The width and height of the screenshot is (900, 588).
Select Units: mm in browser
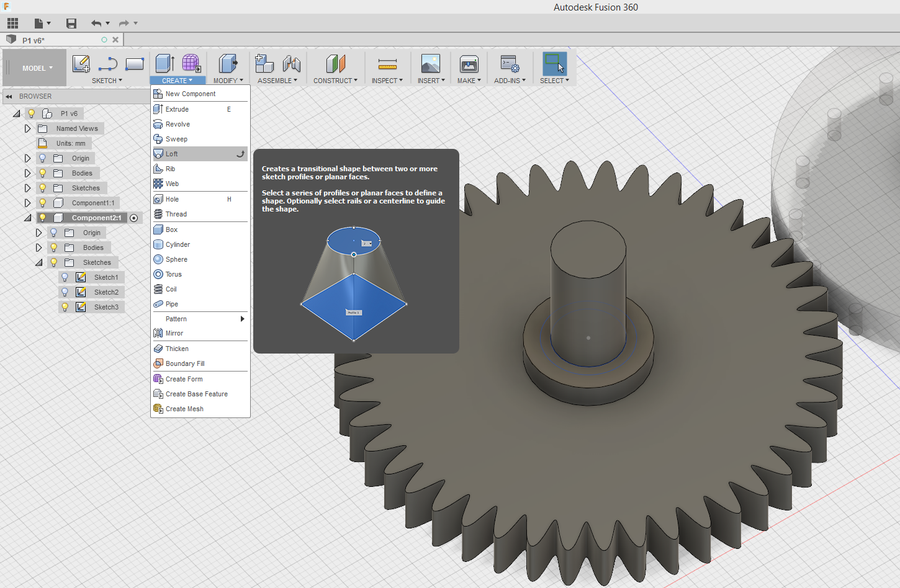pyautogui.click(x=71, y=143)
